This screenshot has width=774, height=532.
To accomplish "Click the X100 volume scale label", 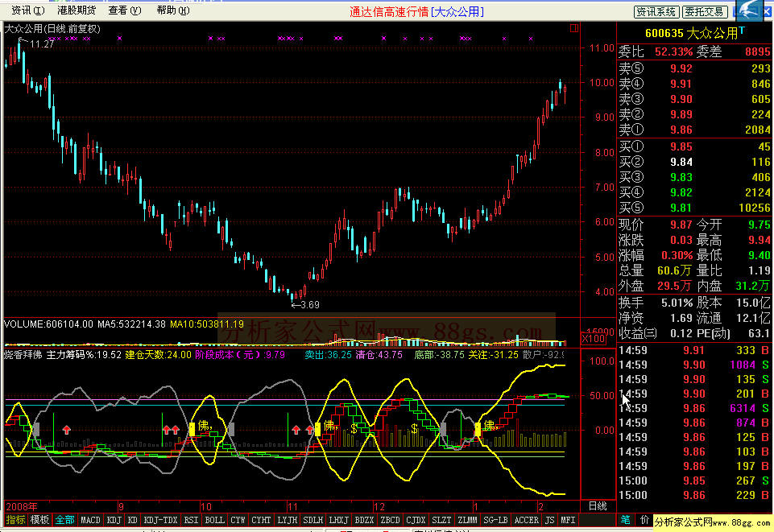I will tap(594, 339).
